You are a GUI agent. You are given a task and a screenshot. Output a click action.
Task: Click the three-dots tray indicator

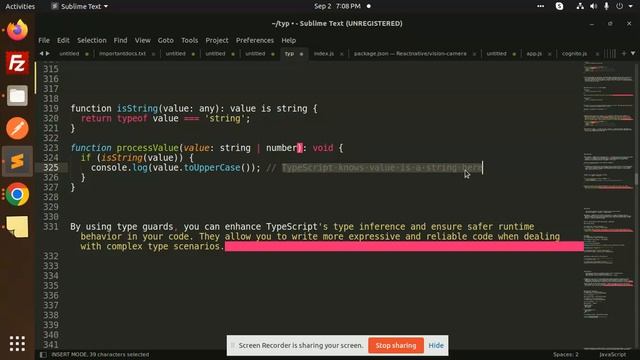[540, 6]
